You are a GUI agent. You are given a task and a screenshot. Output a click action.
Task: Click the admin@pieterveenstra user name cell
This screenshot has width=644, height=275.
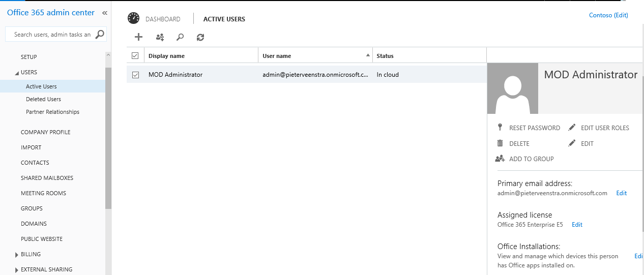[315, 75]
